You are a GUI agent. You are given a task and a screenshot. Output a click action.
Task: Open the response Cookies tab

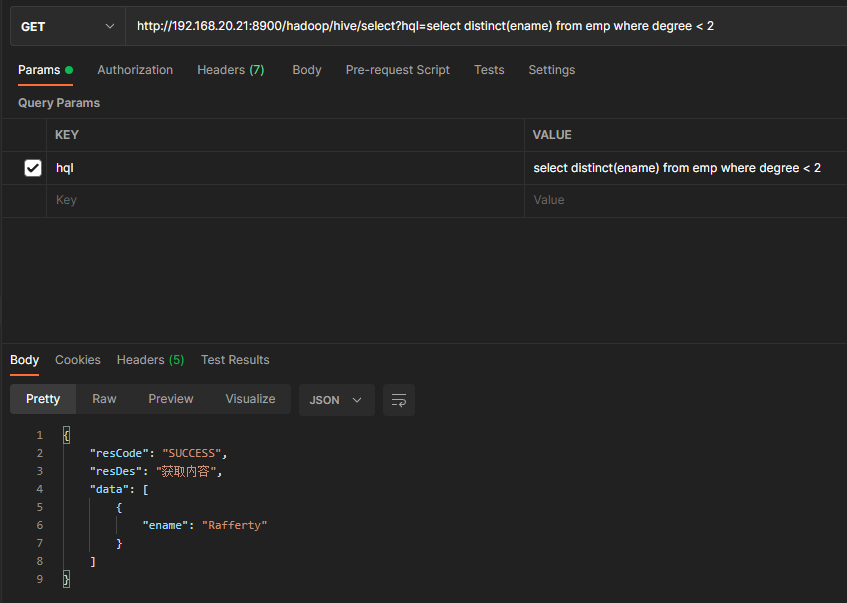click(x=78, y=360)
